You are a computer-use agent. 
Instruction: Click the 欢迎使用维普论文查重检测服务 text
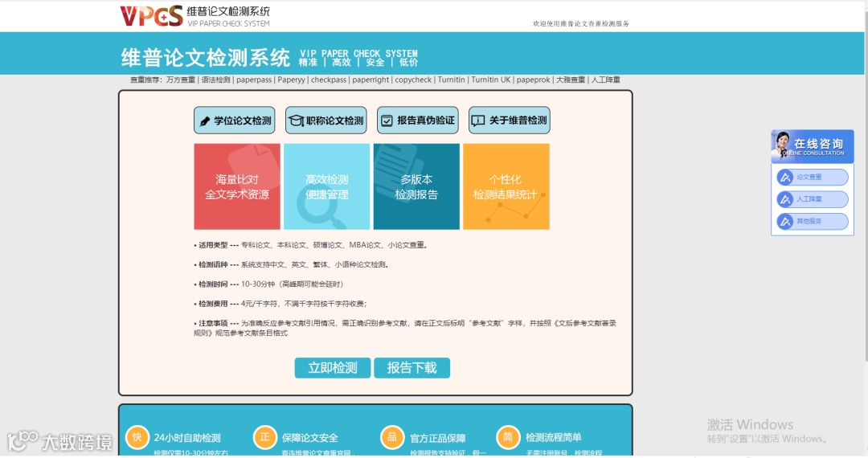581,24
